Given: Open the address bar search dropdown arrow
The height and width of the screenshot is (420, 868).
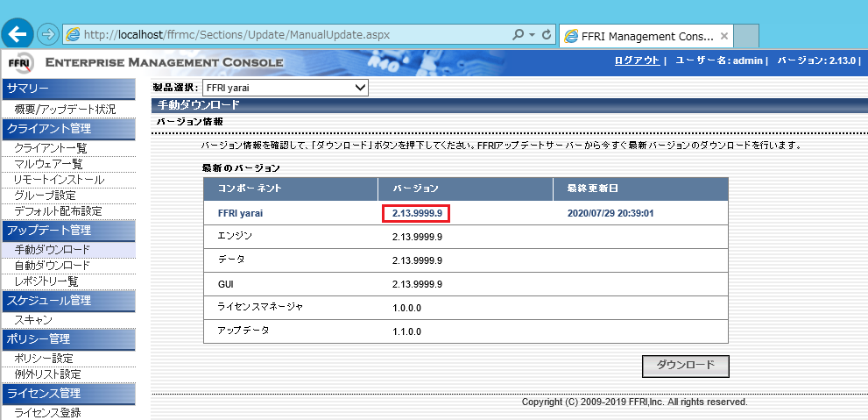Looking at the screenshot, I should pyautogui.click(x=532, y=35).
